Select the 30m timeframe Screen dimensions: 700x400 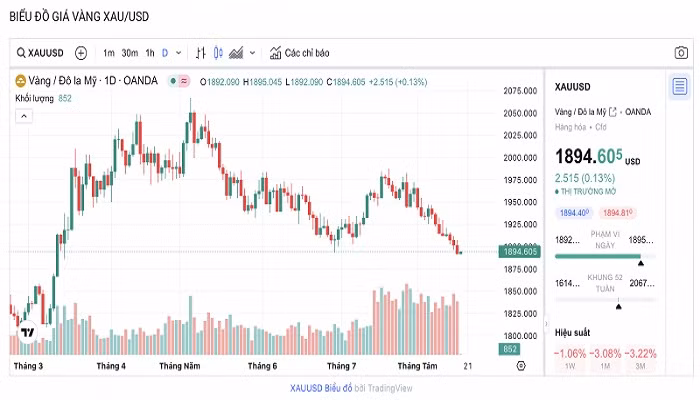(129, 53)
